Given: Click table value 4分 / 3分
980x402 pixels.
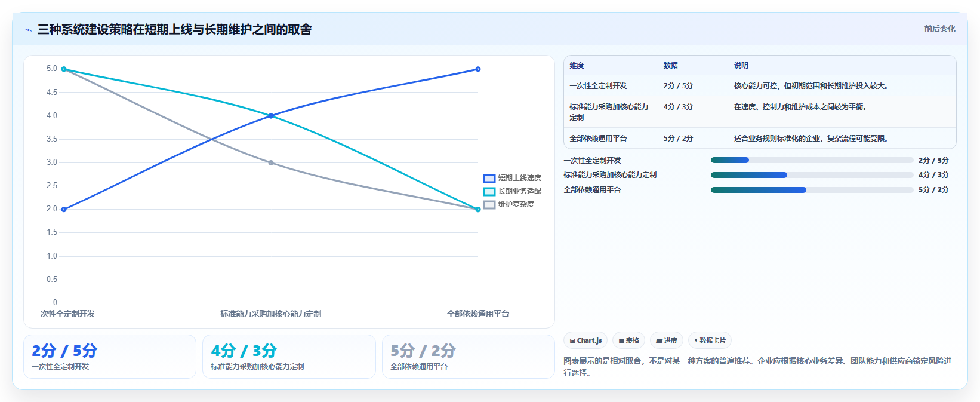Looking at the screenshot, I should [678, 107].
